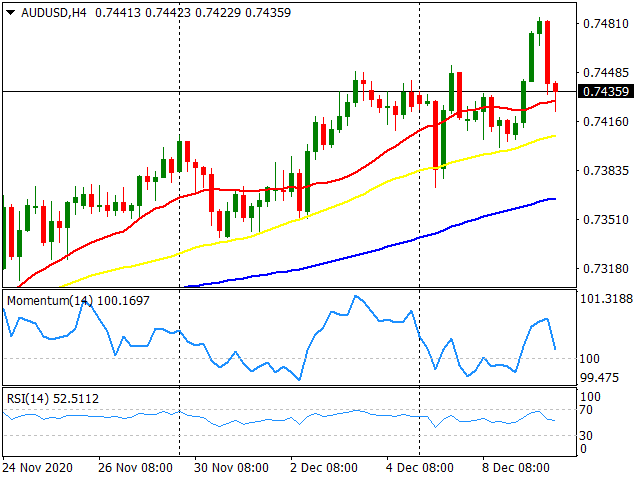
Task: Click the 26 Nov 08:00 time label
Action: coord(135,467)
